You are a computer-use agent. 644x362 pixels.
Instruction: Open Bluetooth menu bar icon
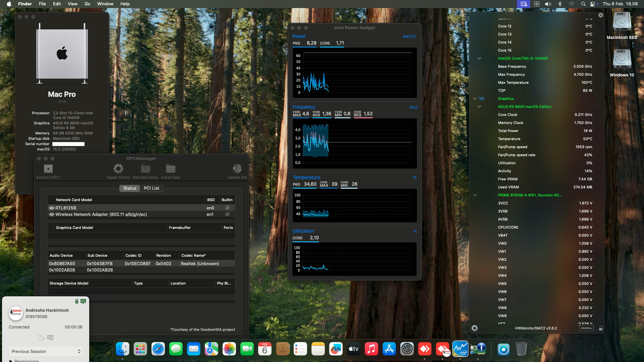[x=559, y=4]
